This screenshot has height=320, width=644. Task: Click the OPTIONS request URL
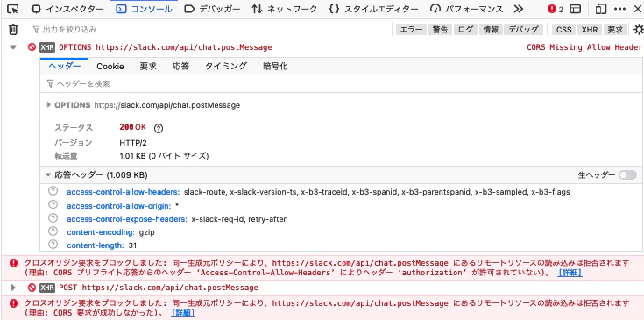pyautogui.click(x=184, y=47)
